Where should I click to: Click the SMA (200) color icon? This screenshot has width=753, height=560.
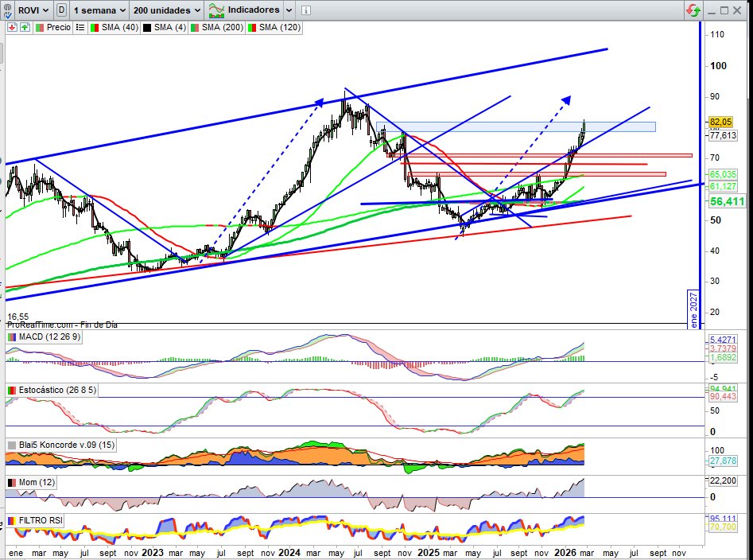click(x=195, y=28)
